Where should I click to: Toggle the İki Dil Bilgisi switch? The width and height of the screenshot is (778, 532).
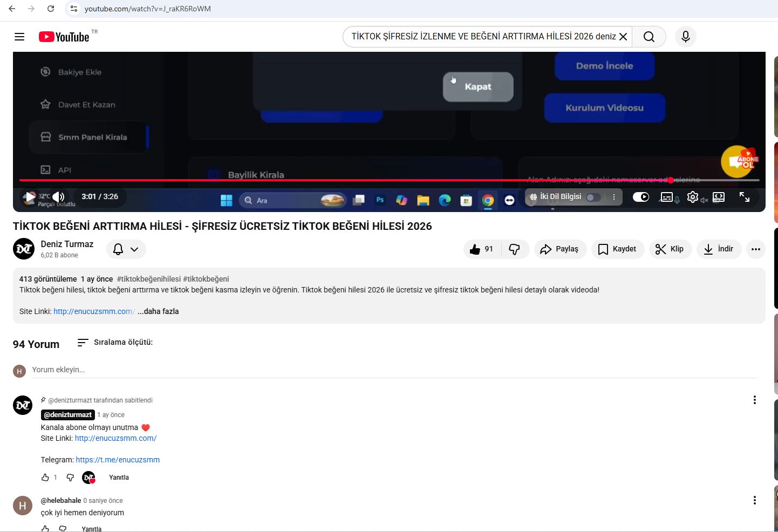tap(593, 197)
